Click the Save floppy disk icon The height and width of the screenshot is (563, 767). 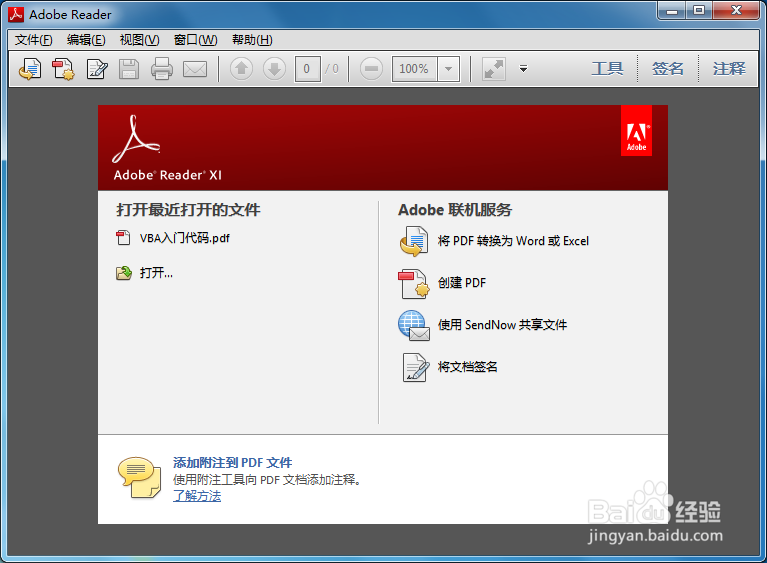(x=129, y=69)
